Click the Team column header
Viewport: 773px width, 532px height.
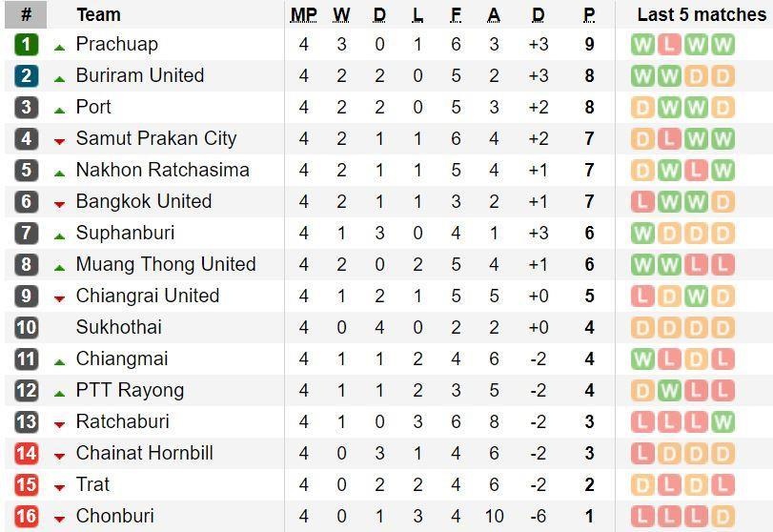coord(98,14)
